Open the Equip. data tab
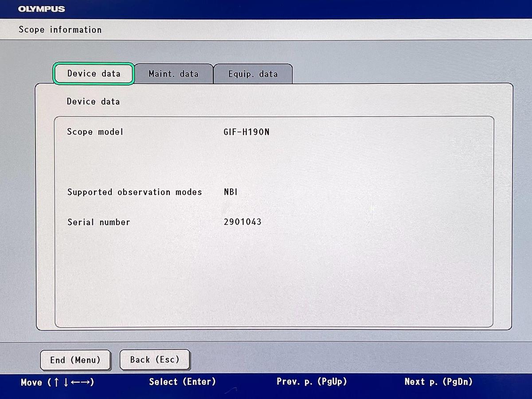The image size is (532, 399). 253,74
